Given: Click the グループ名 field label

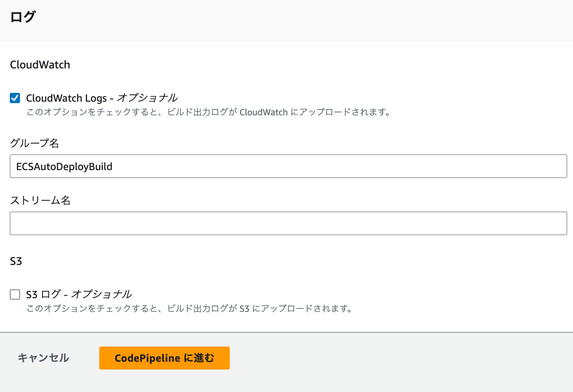Looking at the screenshot, I should [34, 143].
